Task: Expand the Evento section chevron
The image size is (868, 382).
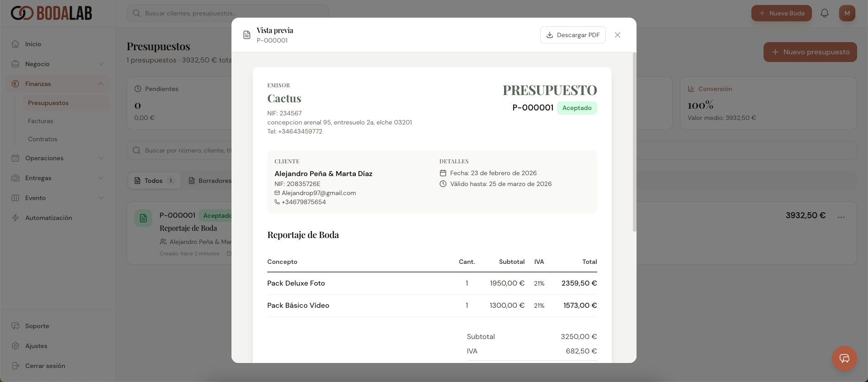Action: tap(101, 198)
